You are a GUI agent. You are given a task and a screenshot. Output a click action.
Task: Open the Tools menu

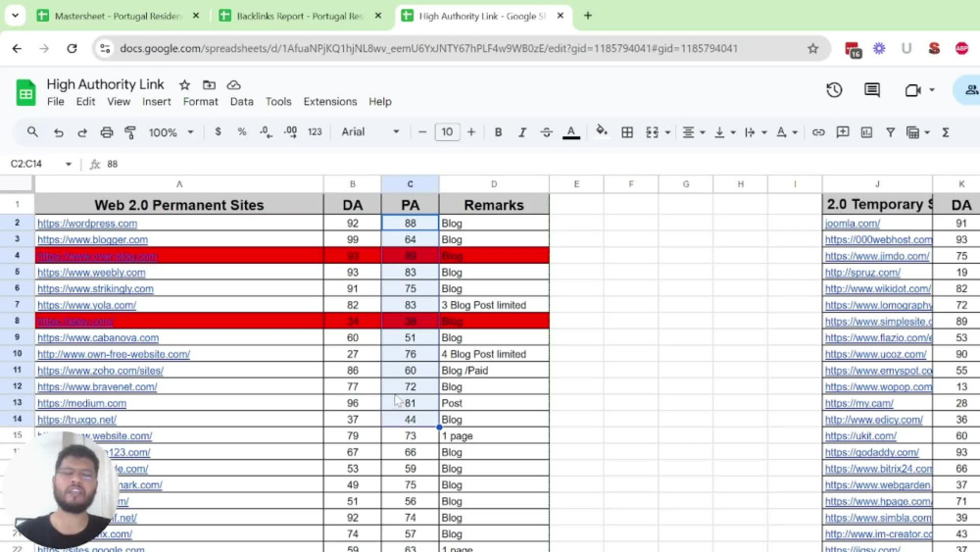point(278,101)
